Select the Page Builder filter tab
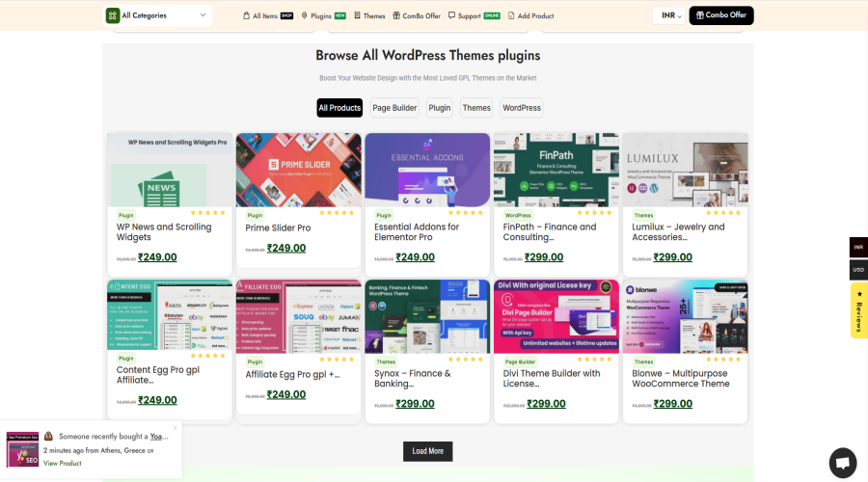 [x=394, y=108]
